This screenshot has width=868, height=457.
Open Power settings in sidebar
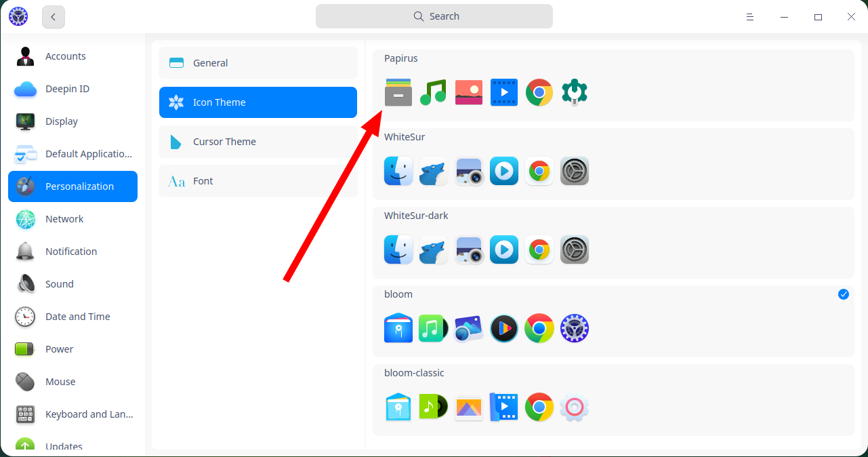click(73, 349)
